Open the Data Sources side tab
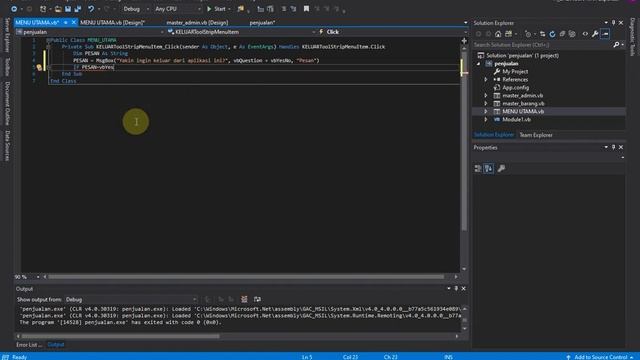The height and width of the screenshot is (360, 640). pyautogui.click(x=7, y=145)
